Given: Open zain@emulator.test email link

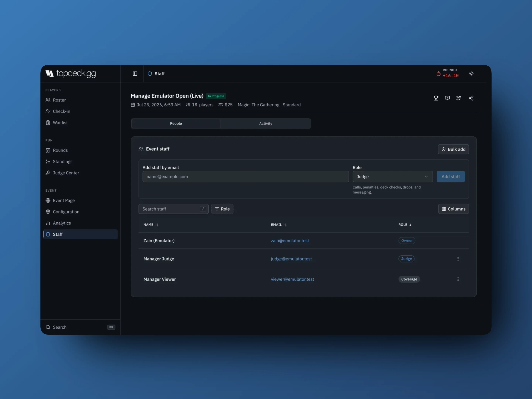Looking at the screenshot, I should click(x=290, y=241).
